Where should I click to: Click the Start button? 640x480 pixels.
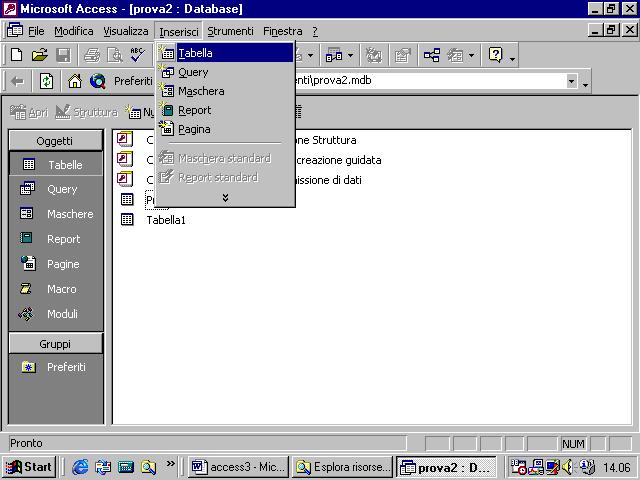[29, 467]
